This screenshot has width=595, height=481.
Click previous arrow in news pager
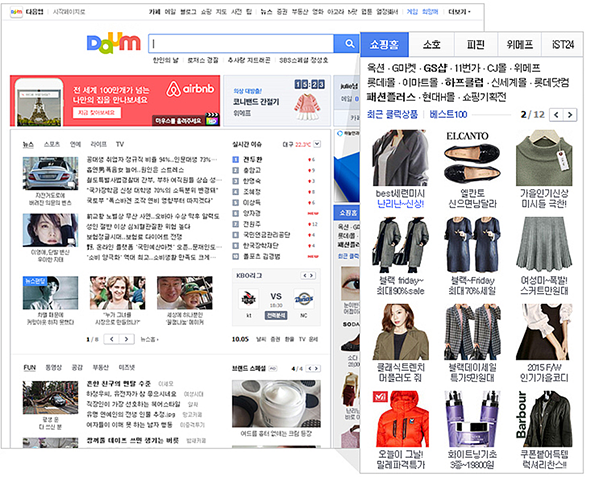pyautogui.click(x=112, y=339)
